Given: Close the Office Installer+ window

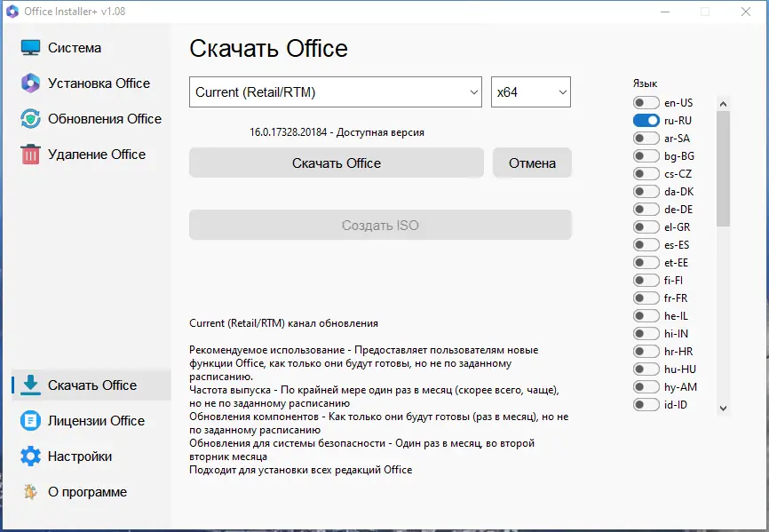Looking at the screenshot, I should coord(745,12).
